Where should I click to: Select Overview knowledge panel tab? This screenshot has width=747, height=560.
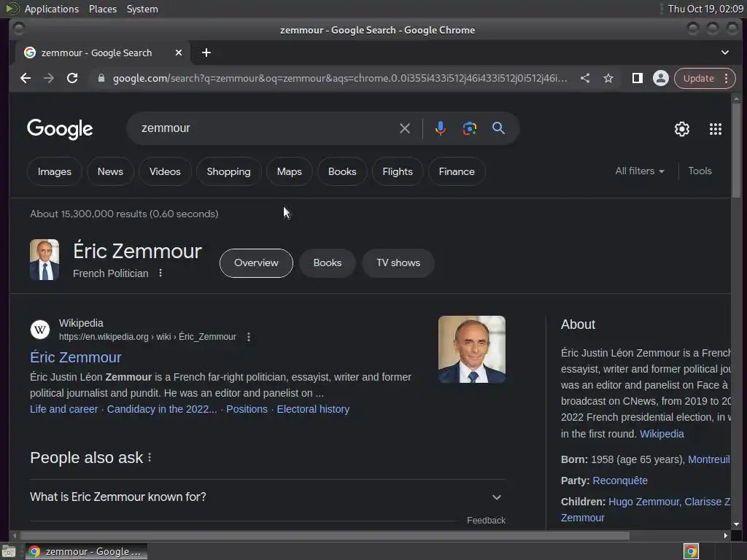256,262
